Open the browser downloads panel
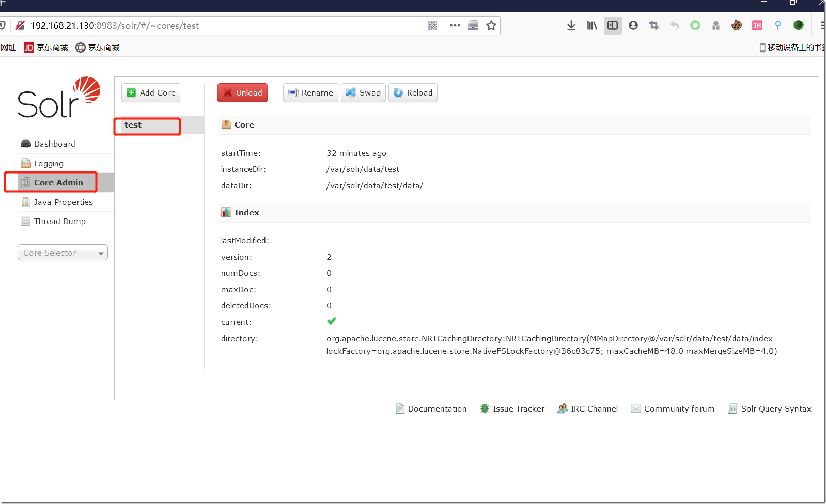Viewport: 826px width, 504px height. point(571,25)
